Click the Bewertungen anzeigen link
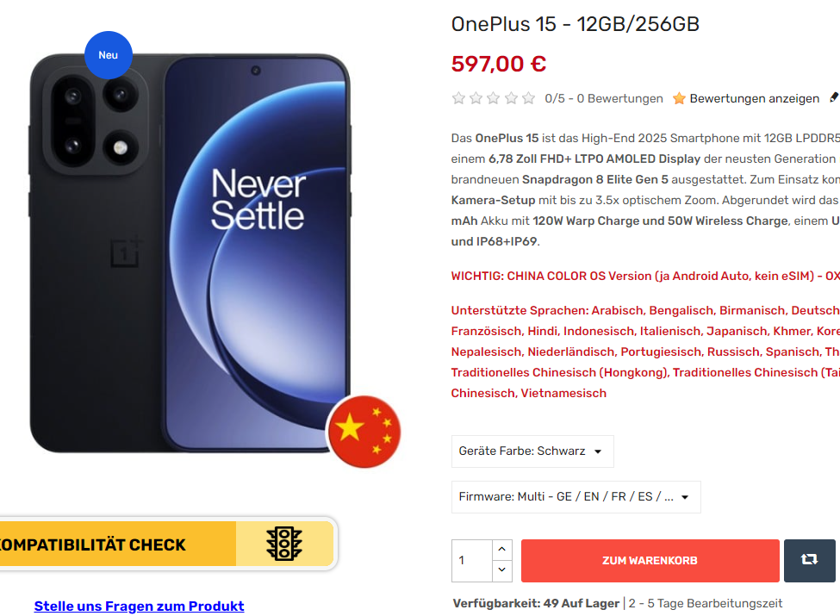840x616 pixels. coord(754,98)
